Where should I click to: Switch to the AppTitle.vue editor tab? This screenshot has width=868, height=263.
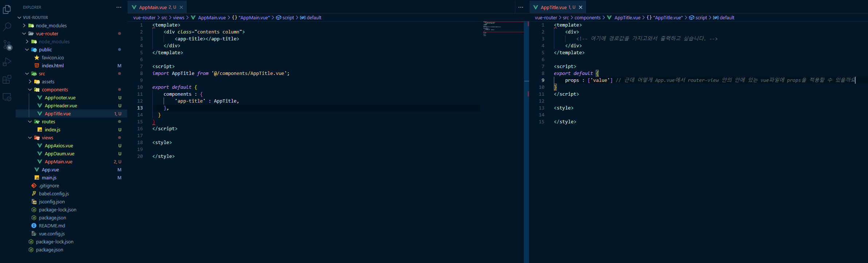coord(558,7)
